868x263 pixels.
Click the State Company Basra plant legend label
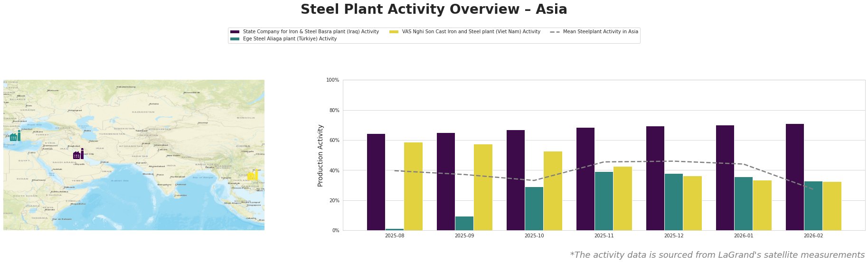311,32
